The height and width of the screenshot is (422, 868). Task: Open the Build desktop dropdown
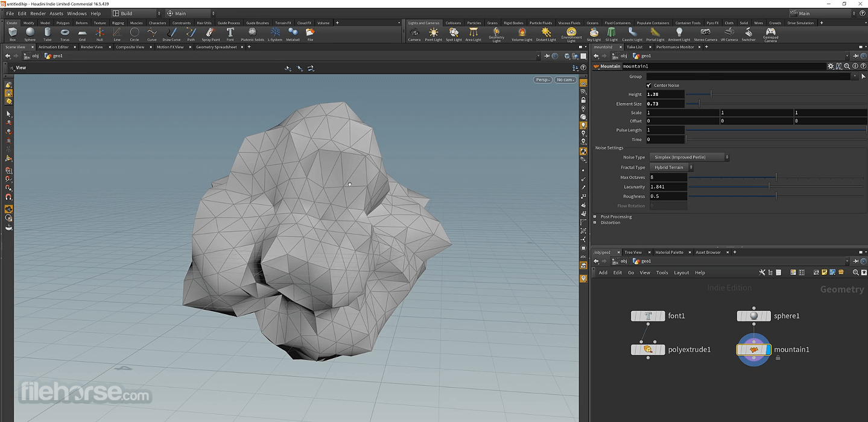(x=137, y=13)
